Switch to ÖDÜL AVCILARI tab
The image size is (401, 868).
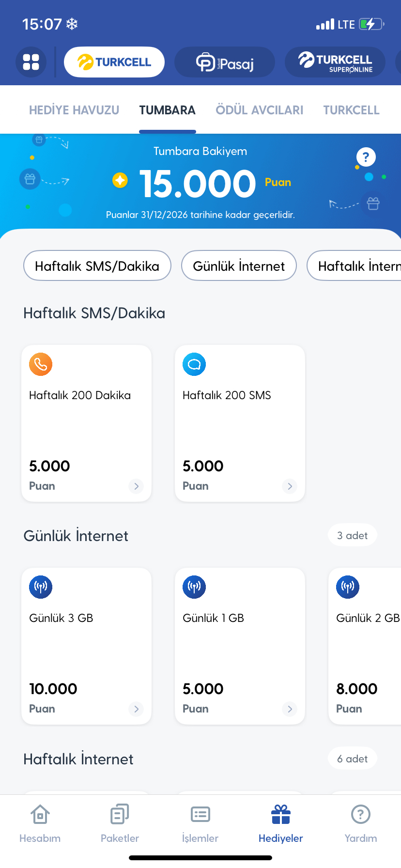[260, 110]
